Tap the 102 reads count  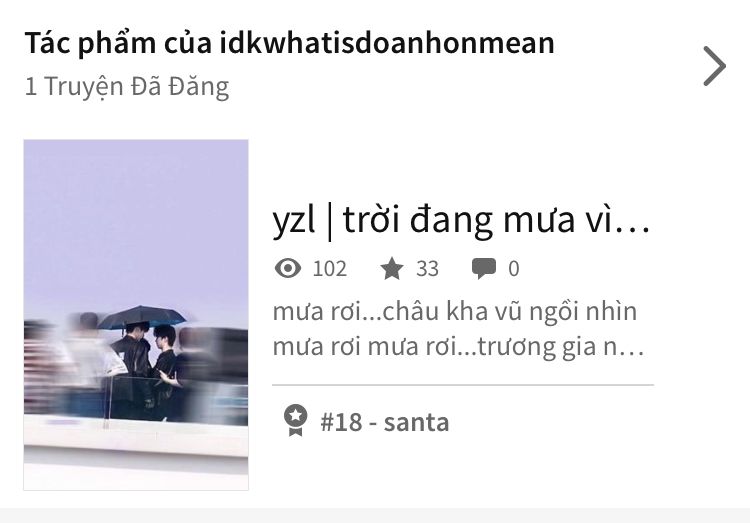point(330,269)
